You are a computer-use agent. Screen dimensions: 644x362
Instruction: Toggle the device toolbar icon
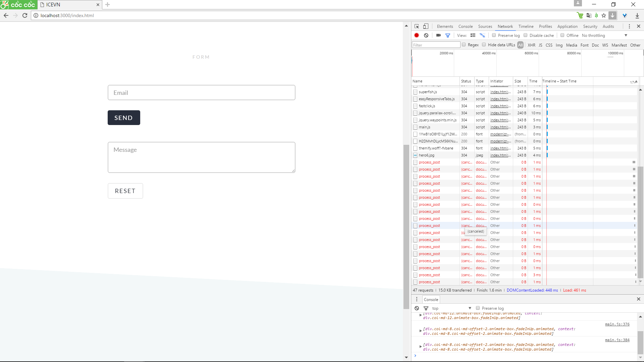(x=426, y=26)
